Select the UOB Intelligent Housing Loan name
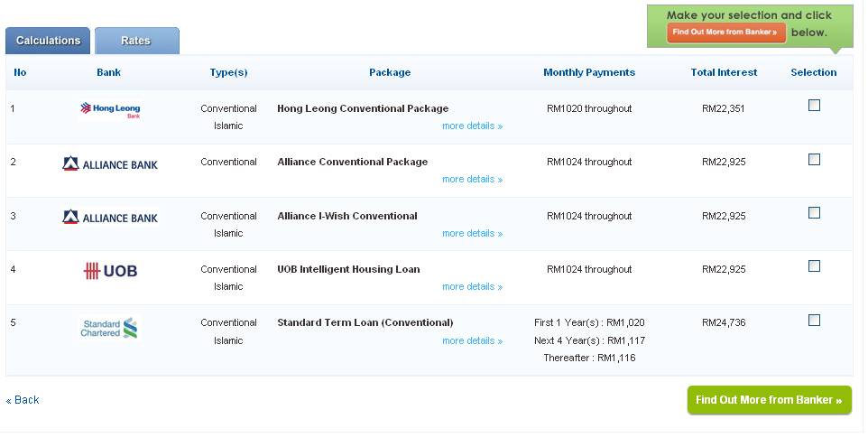The width and height of the screenshot is (868, 447). tap(348, 270)
